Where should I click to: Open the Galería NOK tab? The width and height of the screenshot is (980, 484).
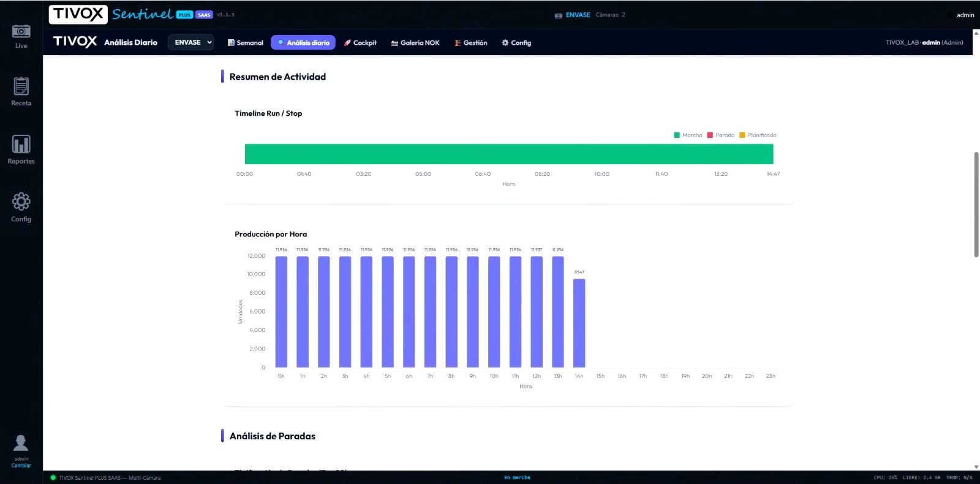pos(415,43)
